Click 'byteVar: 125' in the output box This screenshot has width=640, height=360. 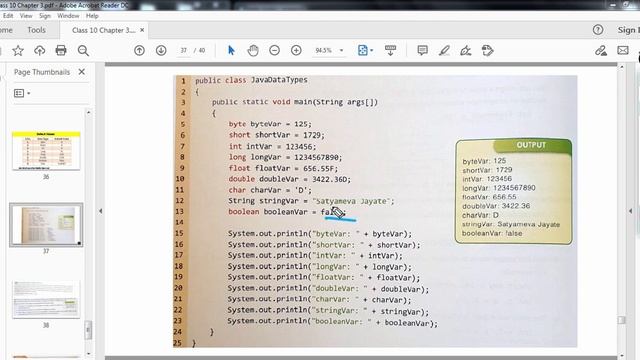click(484, 161)
